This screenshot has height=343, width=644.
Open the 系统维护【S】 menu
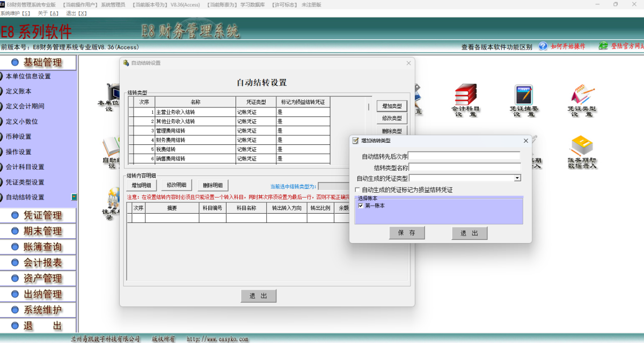16,13
